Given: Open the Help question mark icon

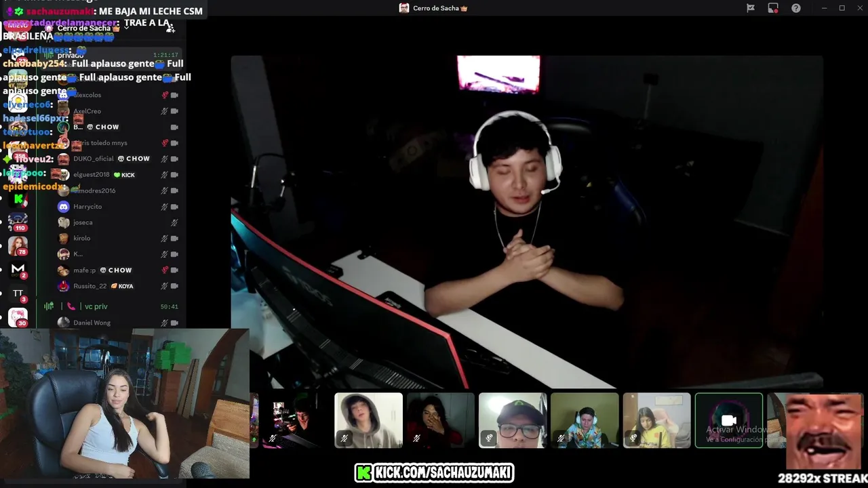Looking at the screenshot, I should [x=796, y=8].
